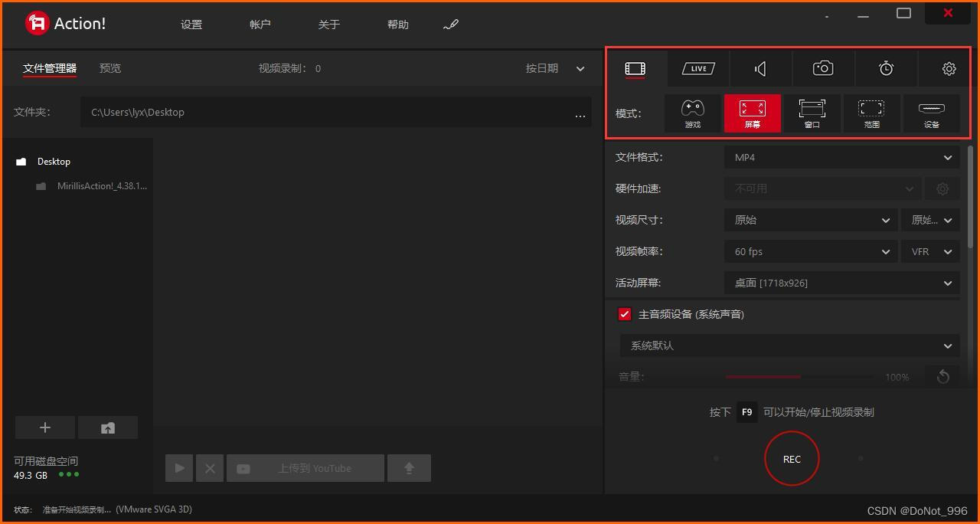
Task: Open the screenshot camera tab
Action: tap(823, 68)
